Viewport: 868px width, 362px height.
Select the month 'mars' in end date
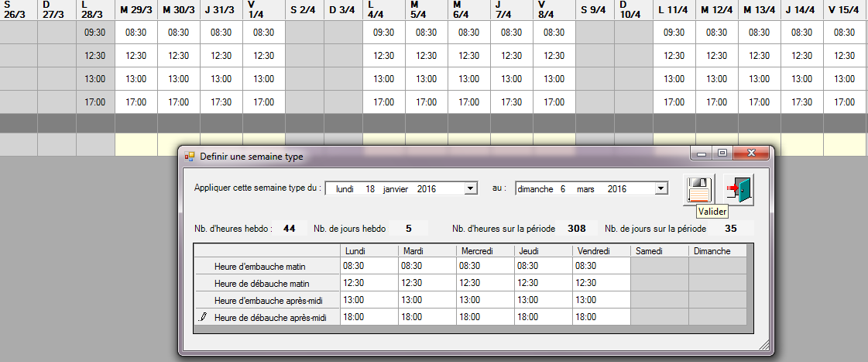click(x=584, y=188)
